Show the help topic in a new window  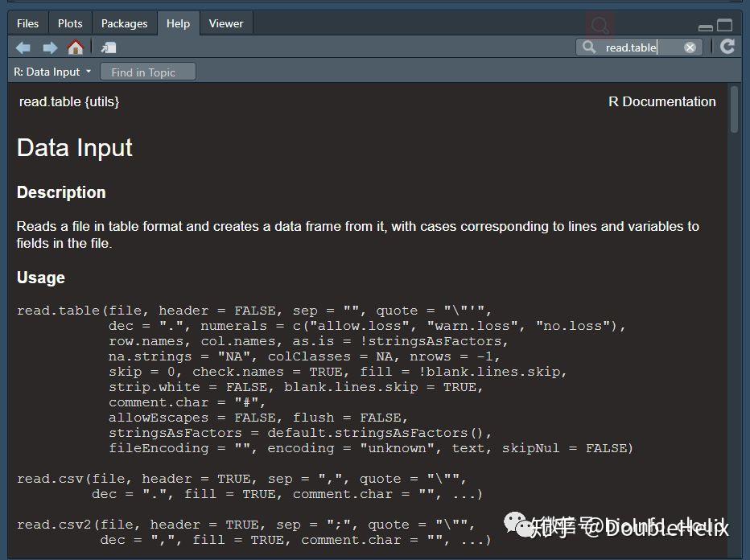(x=109, y=47)
